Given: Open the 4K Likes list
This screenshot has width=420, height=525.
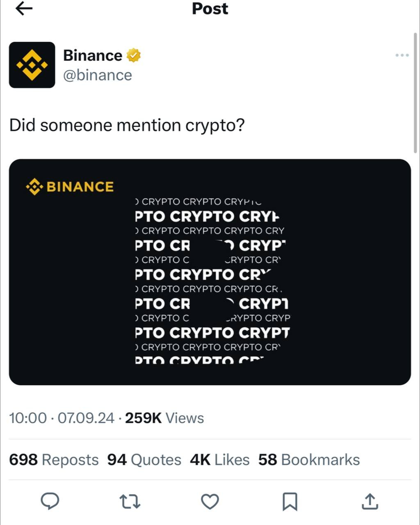Looking at the screenshot, I should [219, 460].
